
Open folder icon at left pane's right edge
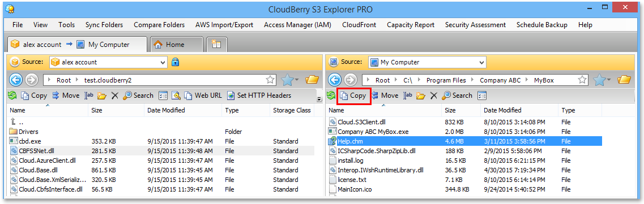[313, 80]
